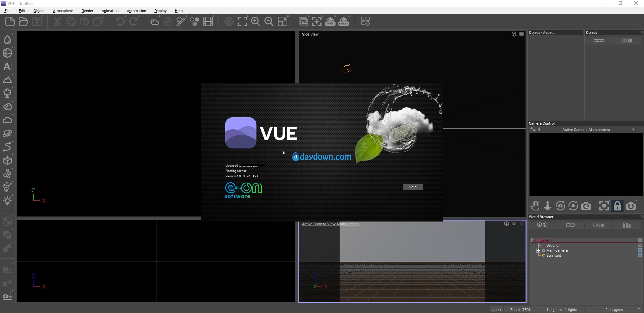Switch to World Browser library tab
Viewport: 644px width, 313px height.
(627, 225)
